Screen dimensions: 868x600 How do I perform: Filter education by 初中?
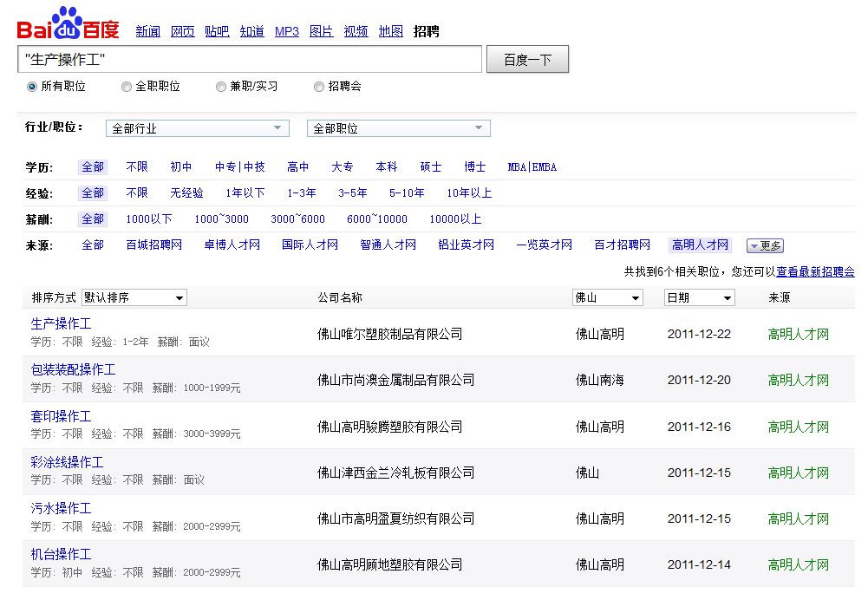click(181, 167)
